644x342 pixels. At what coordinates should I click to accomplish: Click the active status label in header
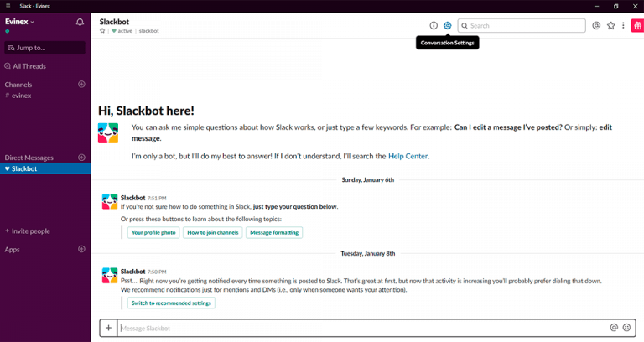(x=125, y=31)
